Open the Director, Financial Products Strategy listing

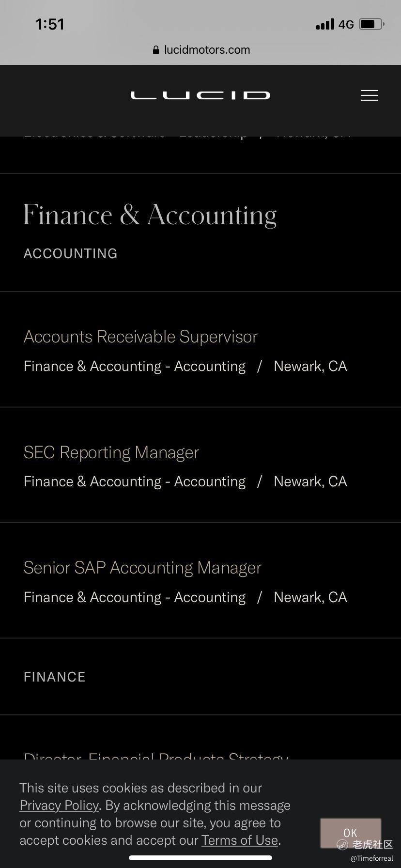click(156, 756)
